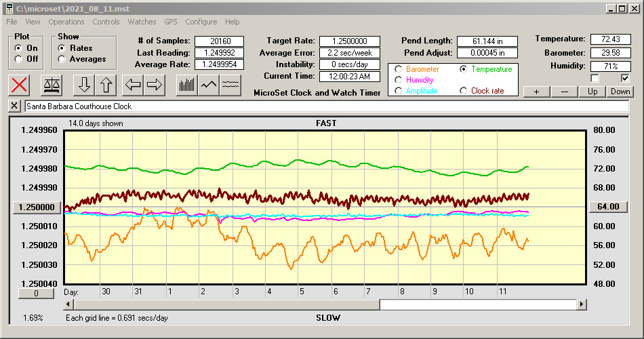Image resolution: width=644 pixels, height=339 pixels.
Task: Click the right arrow toolbar button
Action: [155, 85]
